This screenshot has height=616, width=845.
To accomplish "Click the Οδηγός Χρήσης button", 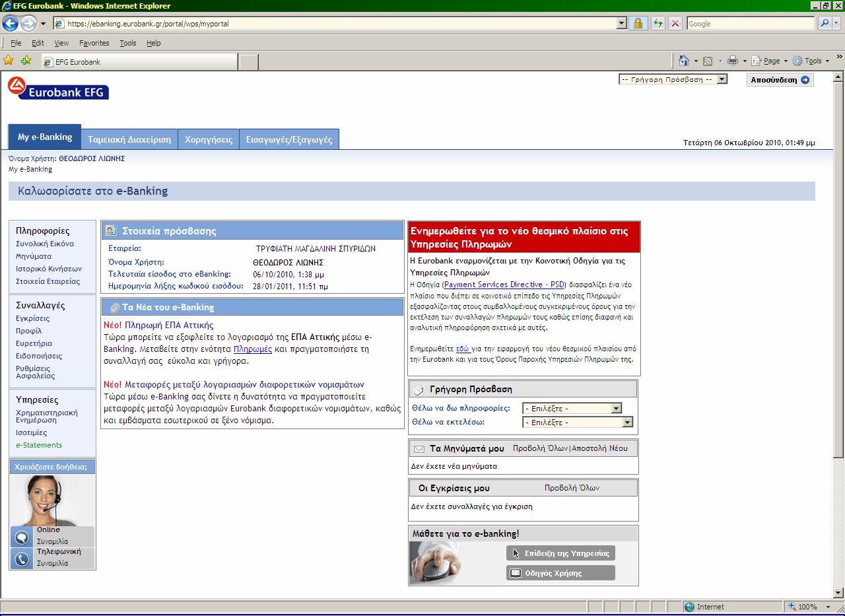I will [x=560, y=573].
